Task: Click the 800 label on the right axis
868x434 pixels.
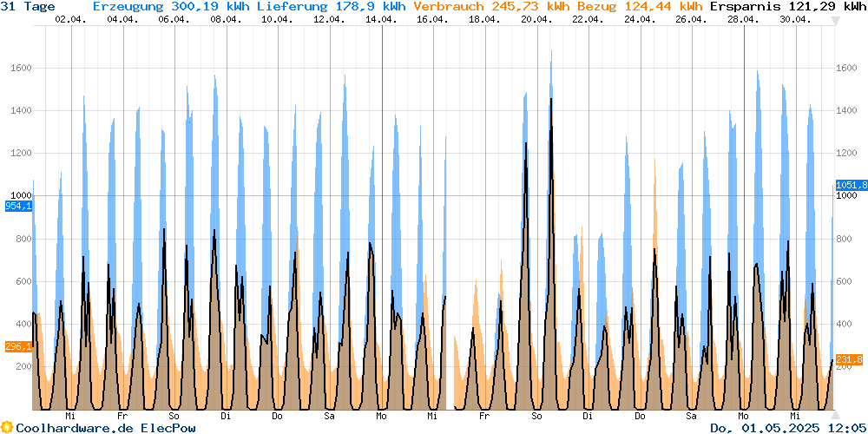Action: (843, 239)
